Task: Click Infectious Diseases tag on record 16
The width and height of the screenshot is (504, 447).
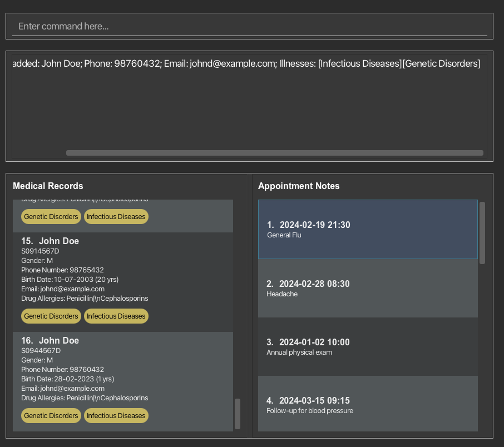Action: pyautogui.click(x=116, y=416)
